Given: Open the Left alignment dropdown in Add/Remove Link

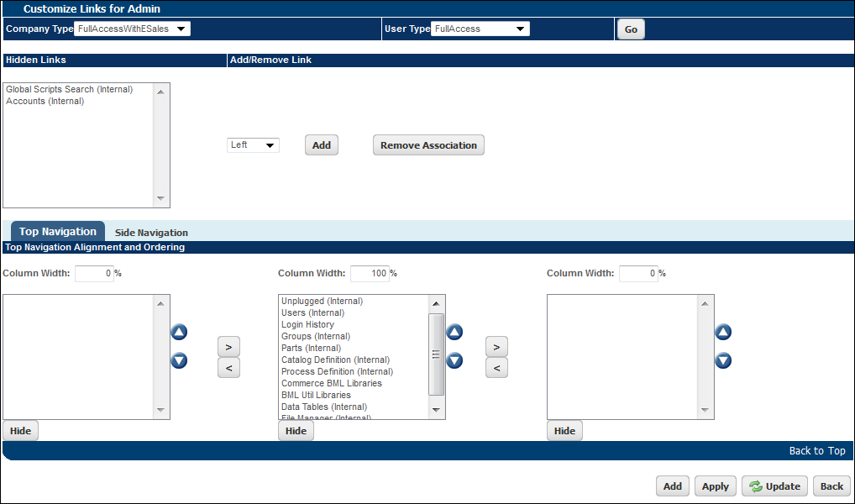Looking at the screenshot, I should pos(269,144).
